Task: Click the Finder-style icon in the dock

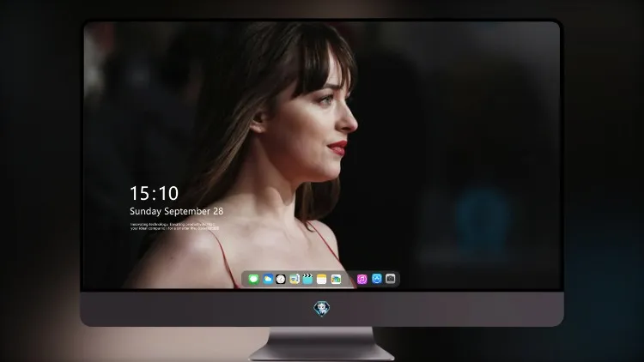Action: (x=294, y=279)
